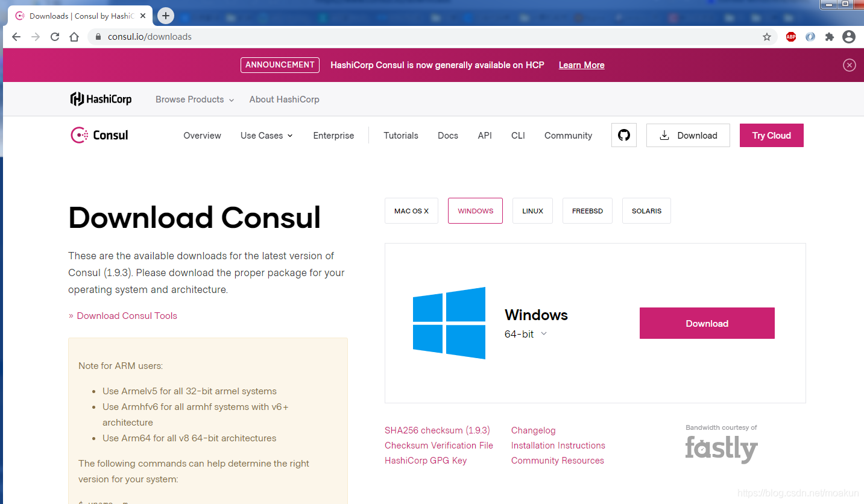
Task: Go to the Overview nav item
Action: click(x=202, y=136)
